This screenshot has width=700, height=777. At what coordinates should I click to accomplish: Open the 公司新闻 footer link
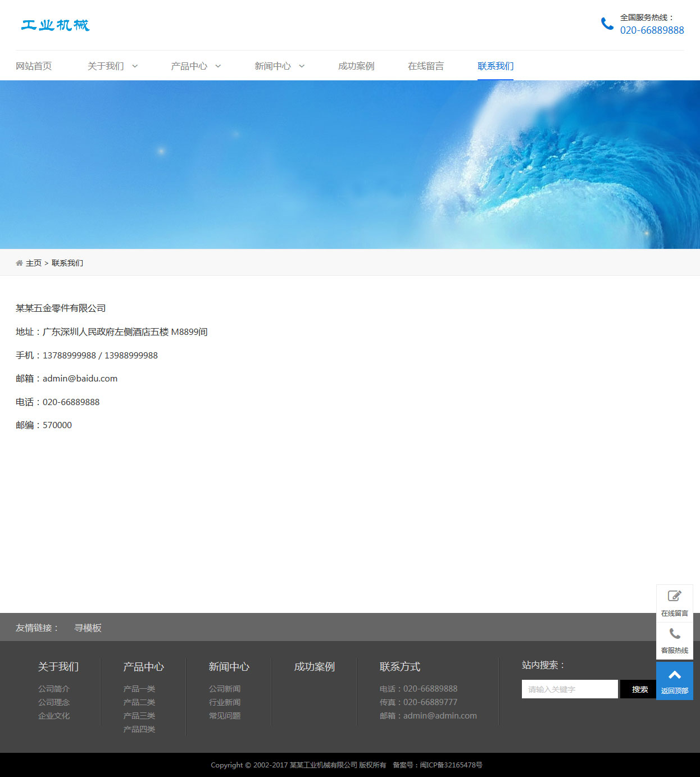(225, 689)
